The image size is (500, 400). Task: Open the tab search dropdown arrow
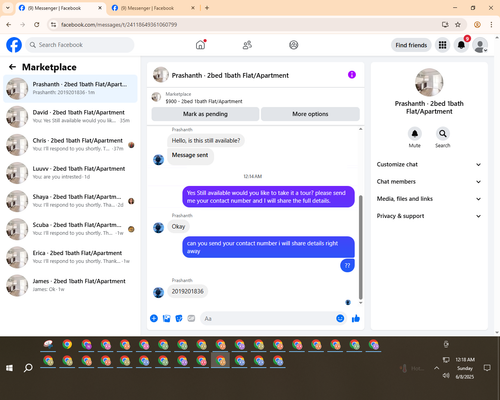coord(7,8)
